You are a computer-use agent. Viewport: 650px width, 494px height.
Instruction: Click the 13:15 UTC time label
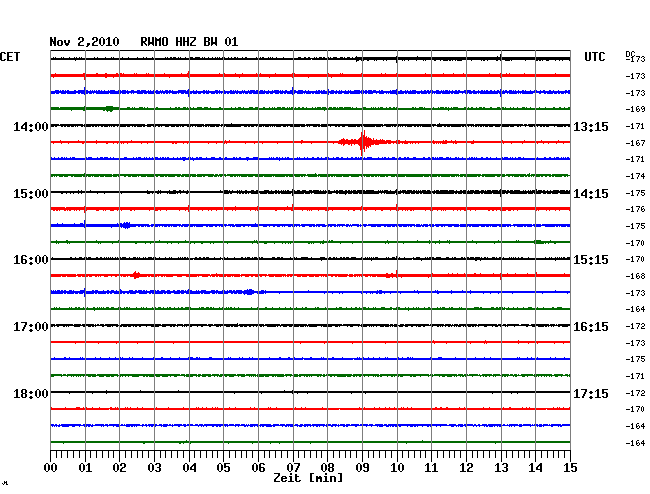tap(591, 127)
